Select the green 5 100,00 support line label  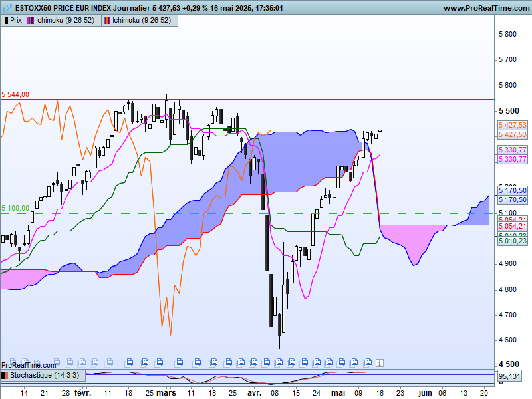(15, 208)
